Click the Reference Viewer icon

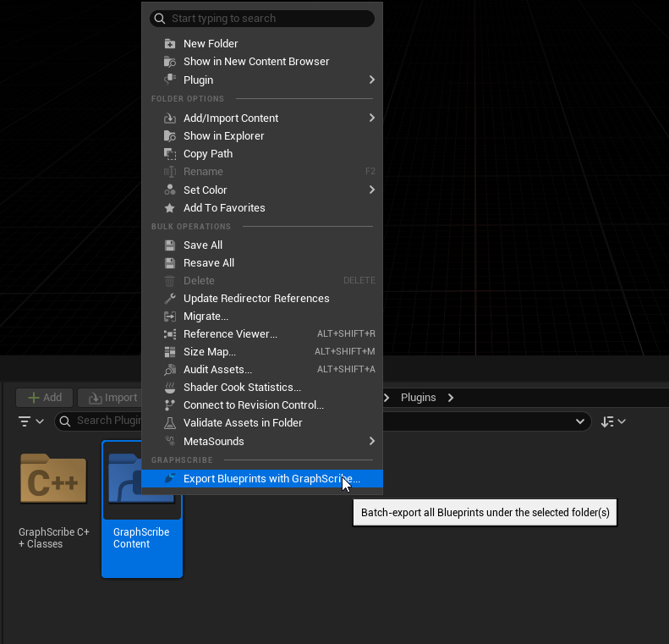point(170,333)
